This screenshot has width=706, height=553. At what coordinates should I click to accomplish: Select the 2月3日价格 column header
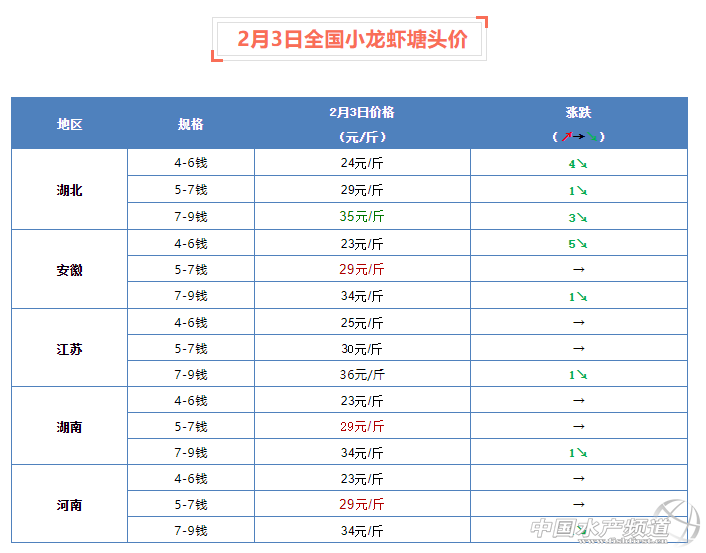pos(362,112)
